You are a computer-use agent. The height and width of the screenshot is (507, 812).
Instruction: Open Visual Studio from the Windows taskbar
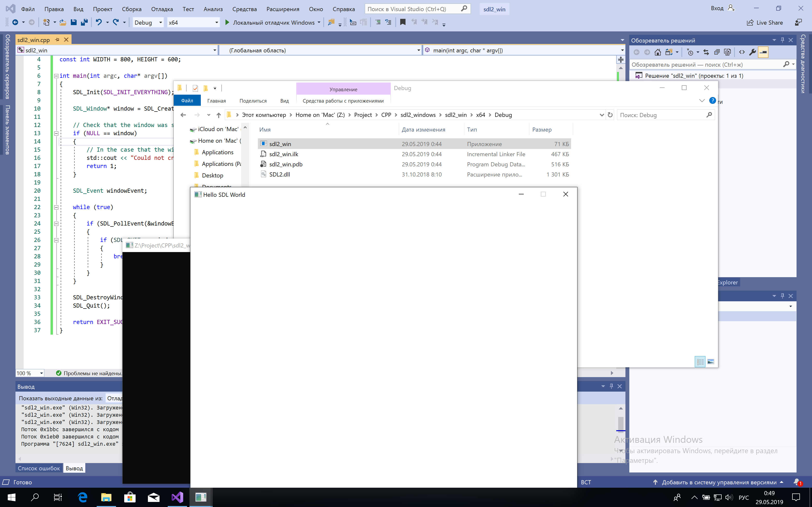tap(177, 497)
